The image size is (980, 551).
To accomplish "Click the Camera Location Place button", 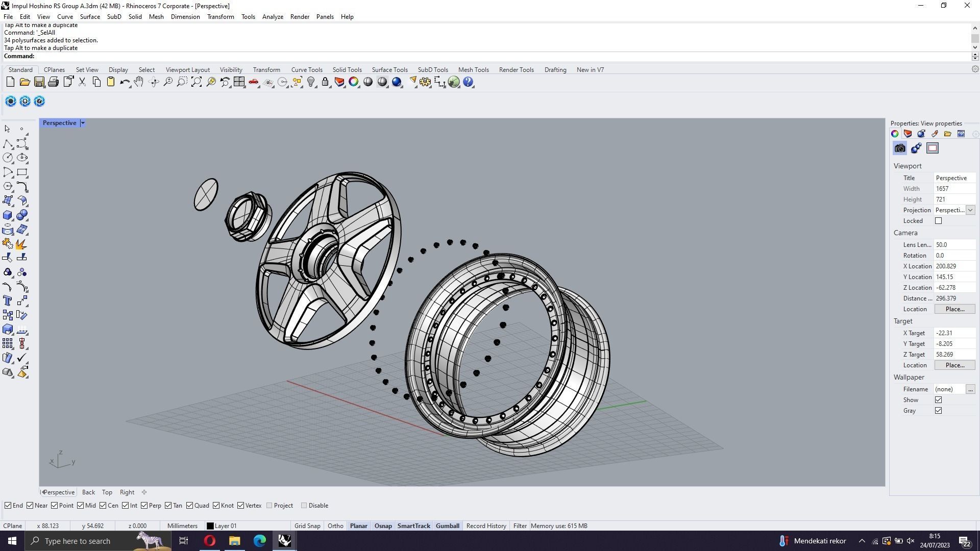I will tap(954, 309).
